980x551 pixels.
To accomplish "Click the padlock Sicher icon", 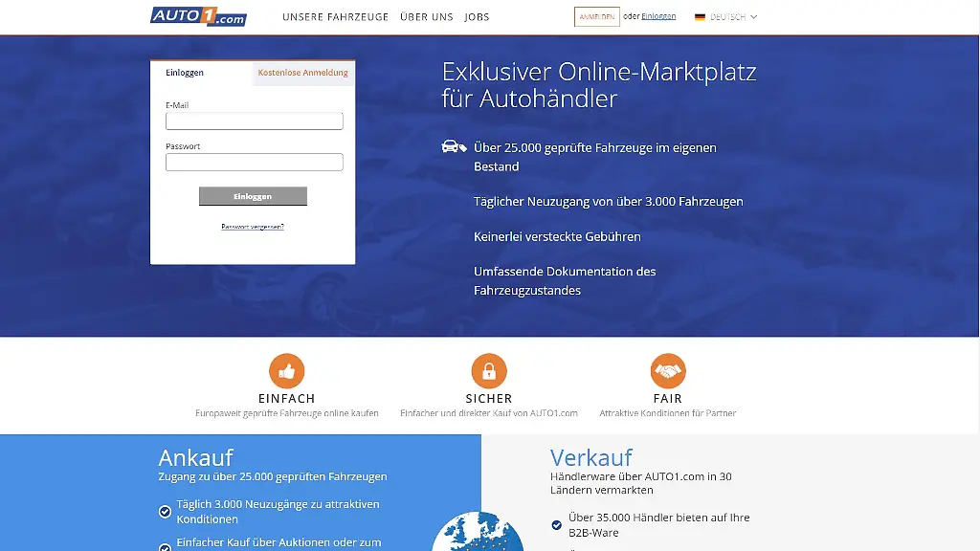I will [489, 371].
